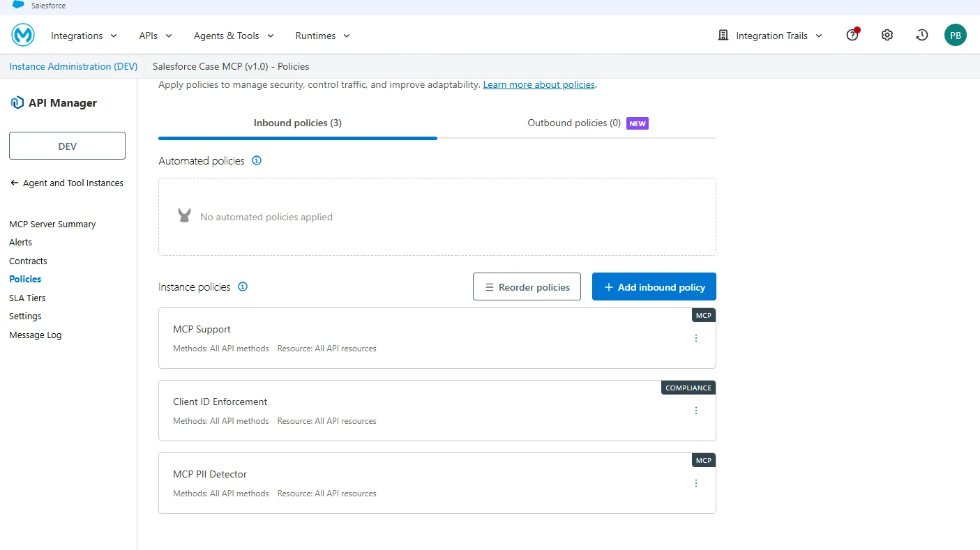Image resolution: width=980 pixels, height=550 pixels.
Task: Open the DEV environment selector
Action: [67, 146]
